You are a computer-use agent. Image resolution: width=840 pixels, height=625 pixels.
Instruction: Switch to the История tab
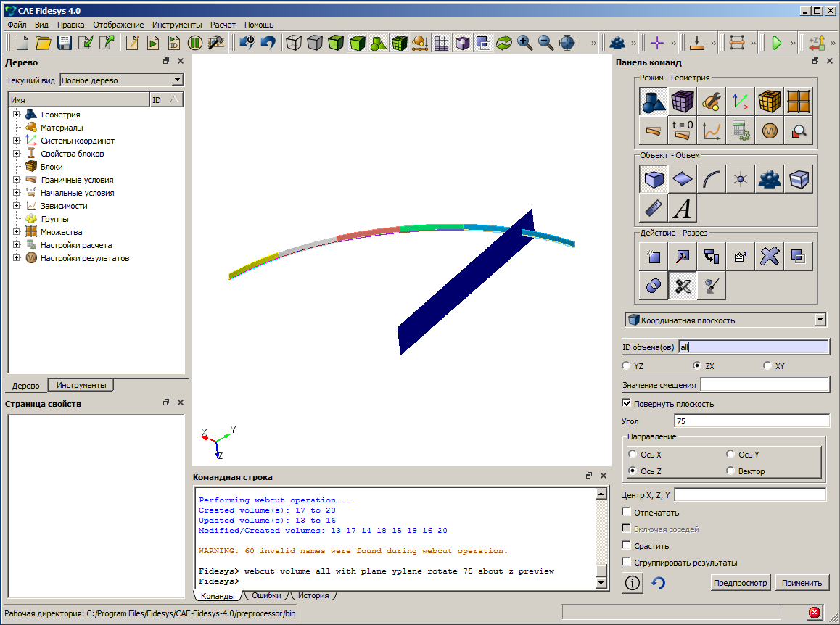point(313,595)
